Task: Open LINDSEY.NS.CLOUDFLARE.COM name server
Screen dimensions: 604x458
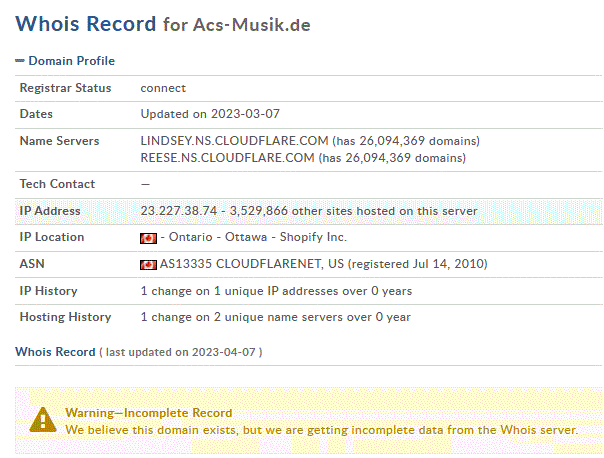Action: [234, 141]
